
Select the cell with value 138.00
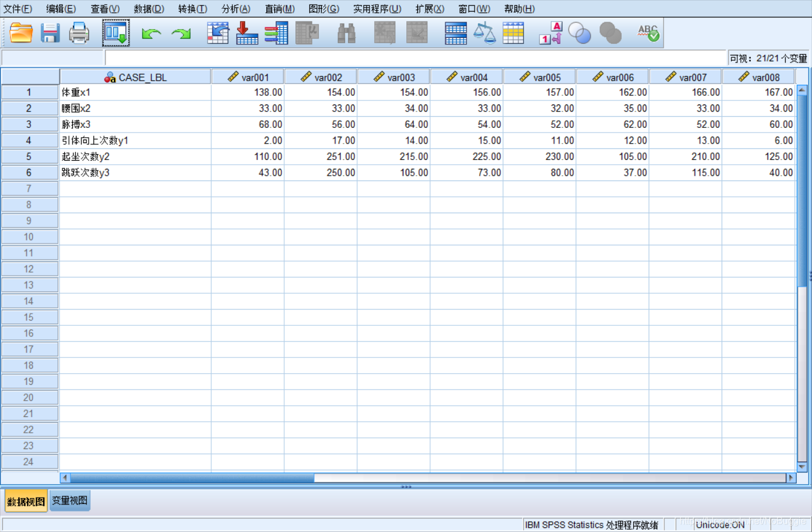pos(248,92)
